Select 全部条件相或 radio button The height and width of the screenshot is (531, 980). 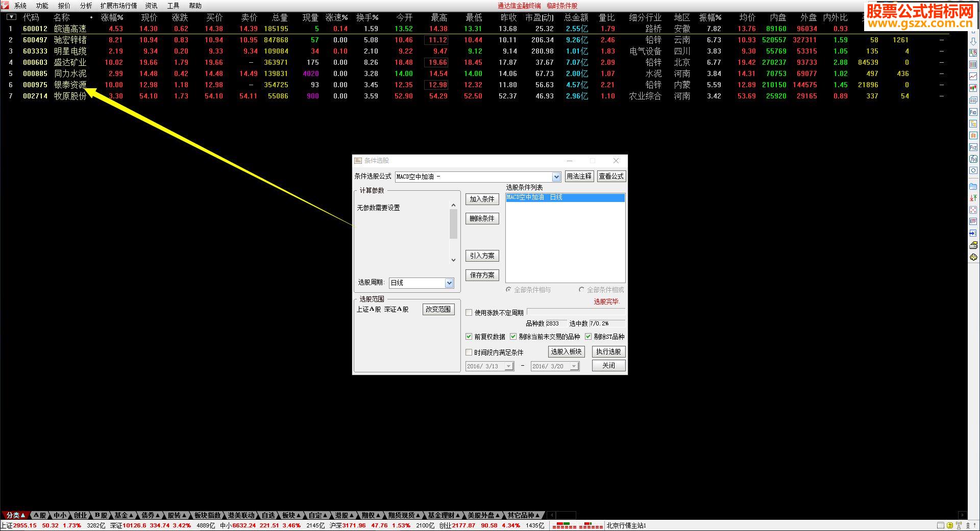[x=581, y=290]
